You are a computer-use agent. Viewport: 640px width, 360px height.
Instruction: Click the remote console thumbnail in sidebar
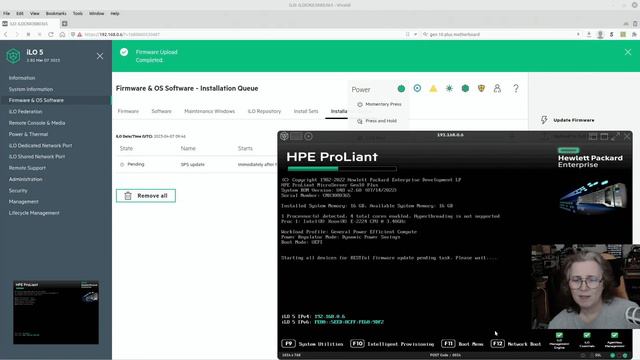56,312
